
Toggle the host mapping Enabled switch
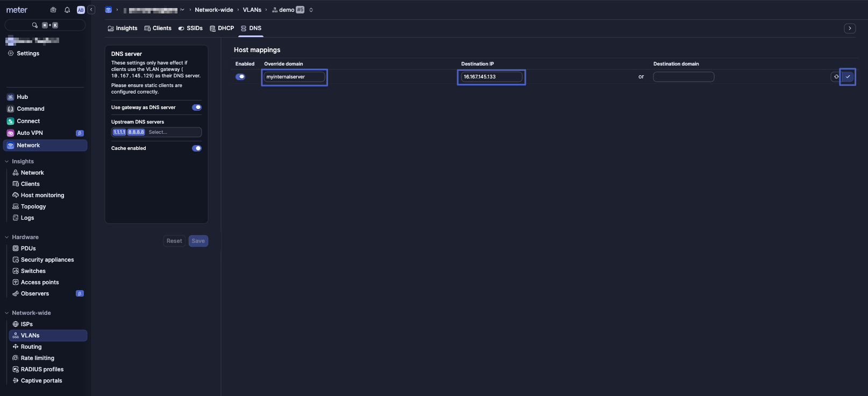(240, 77)
